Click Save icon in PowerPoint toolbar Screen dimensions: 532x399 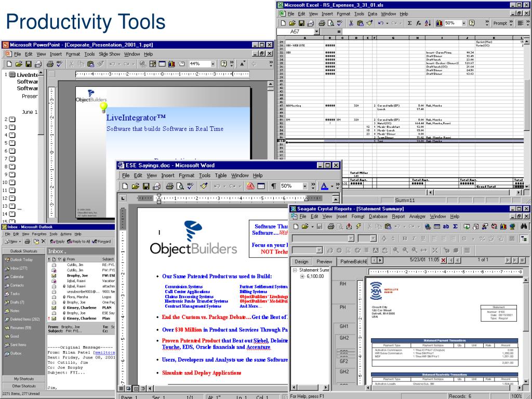29,64
